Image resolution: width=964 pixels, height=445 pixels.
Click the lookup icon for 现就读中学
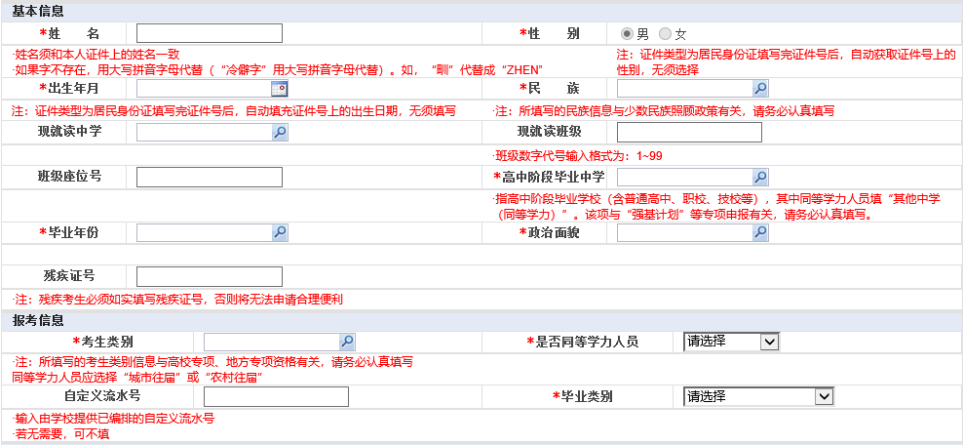[279, 133]
